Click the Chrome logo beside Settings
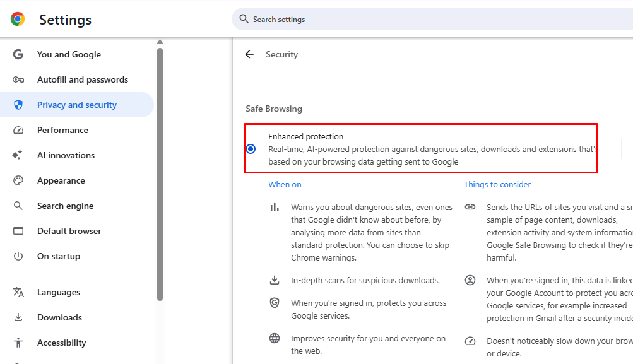The image size is (633, 364). point(18,20)
